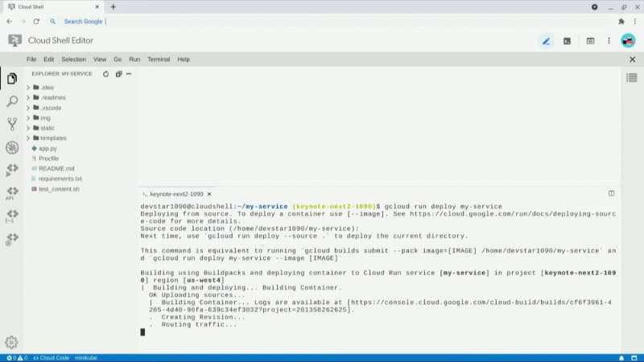Open the outline list icon at right edge

pyautogui.click(x=632, y=77)
